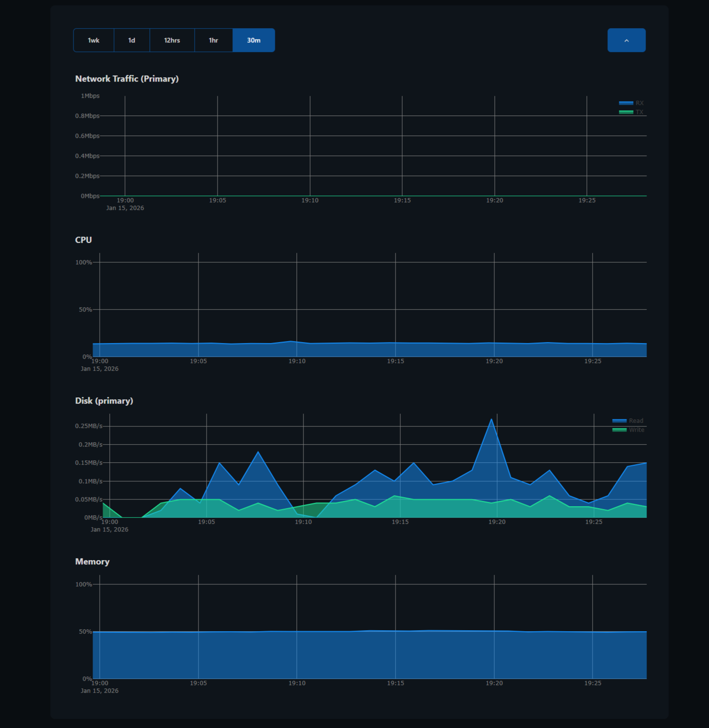Click the blue RX legend color swatch
Image resolution: width=709 pixels, height=728 pixels.
pyautogui.click(x=626, y=103)
